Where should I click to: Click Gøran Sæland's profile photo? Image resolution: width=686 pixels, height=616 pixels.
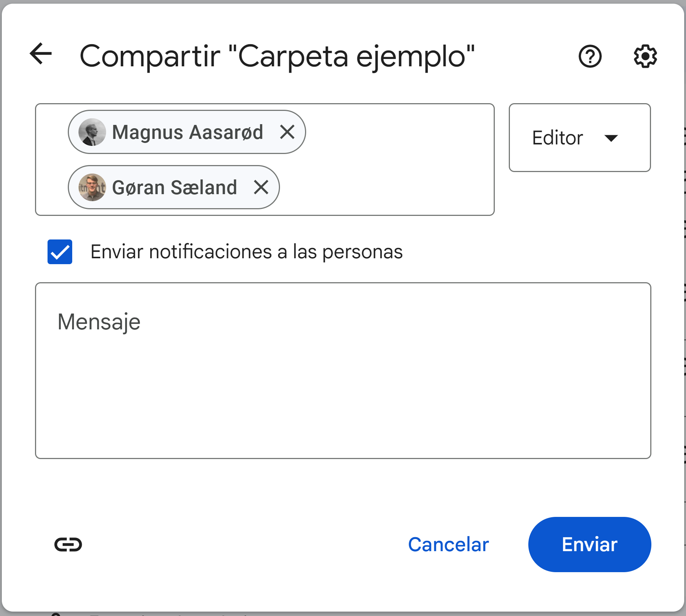point(92,187)
